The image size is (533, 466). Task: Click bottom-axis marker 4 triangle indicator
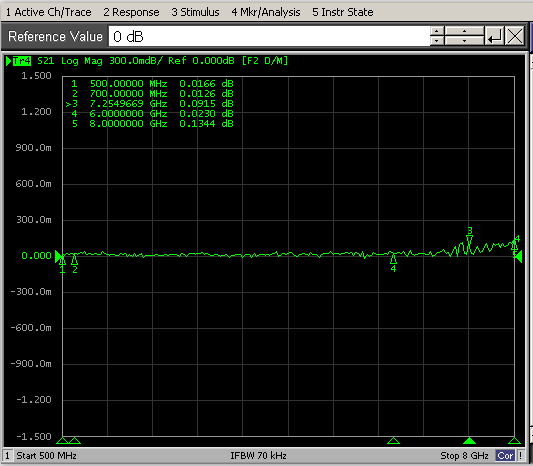click(393, 441)
